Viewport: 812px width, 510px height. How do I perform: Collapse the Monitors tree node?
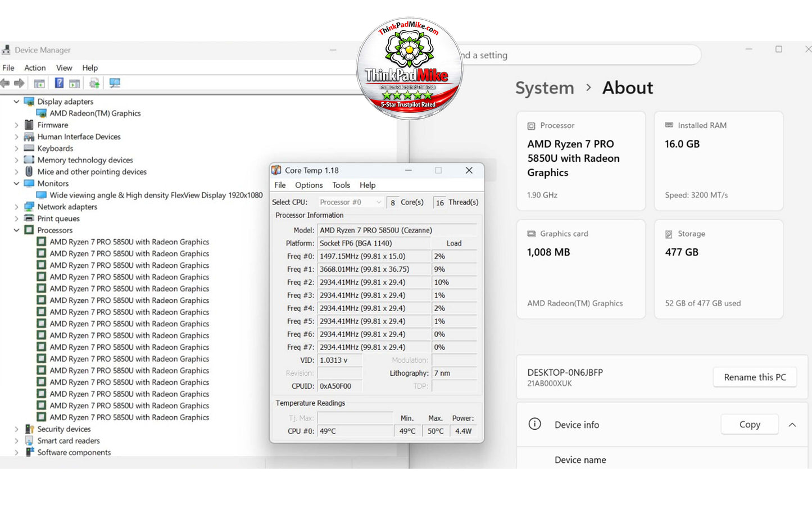(16, 184)
